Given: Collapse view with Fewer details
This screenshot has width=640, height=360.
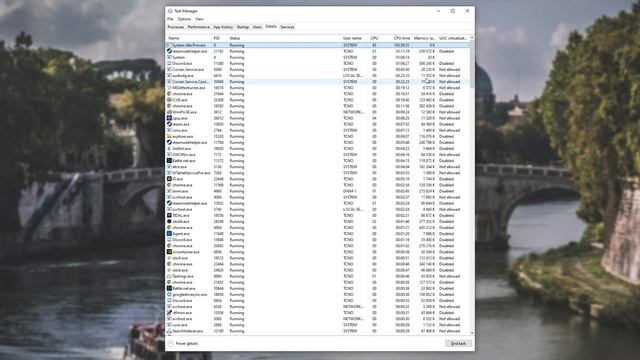Looking at the screenshot, I should point(183,344).
